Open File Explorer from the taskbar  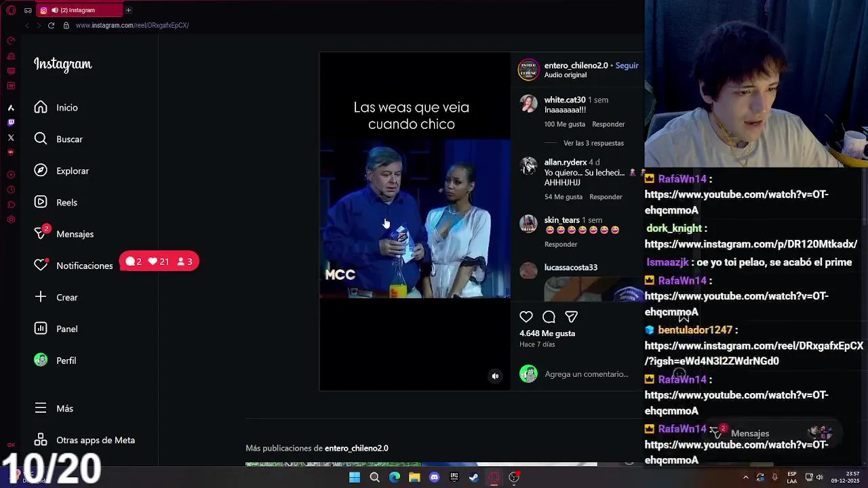tap(414, 477)
